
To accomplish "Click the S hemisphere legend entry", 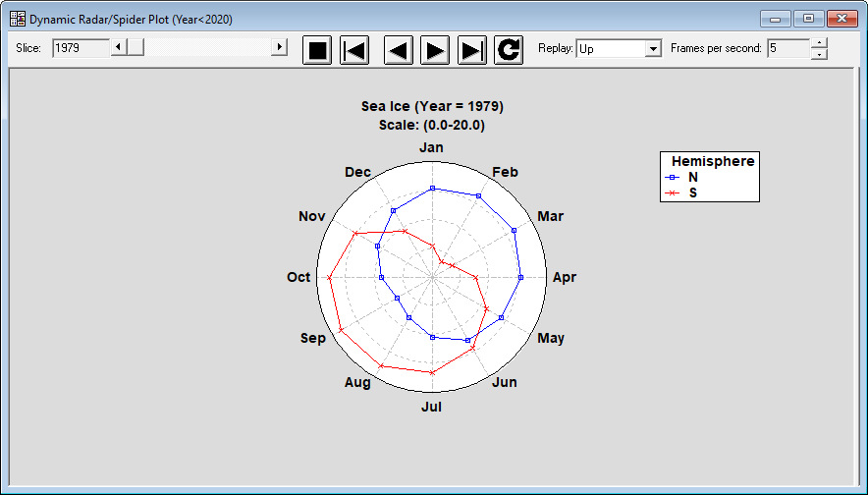I will point(692,193).
